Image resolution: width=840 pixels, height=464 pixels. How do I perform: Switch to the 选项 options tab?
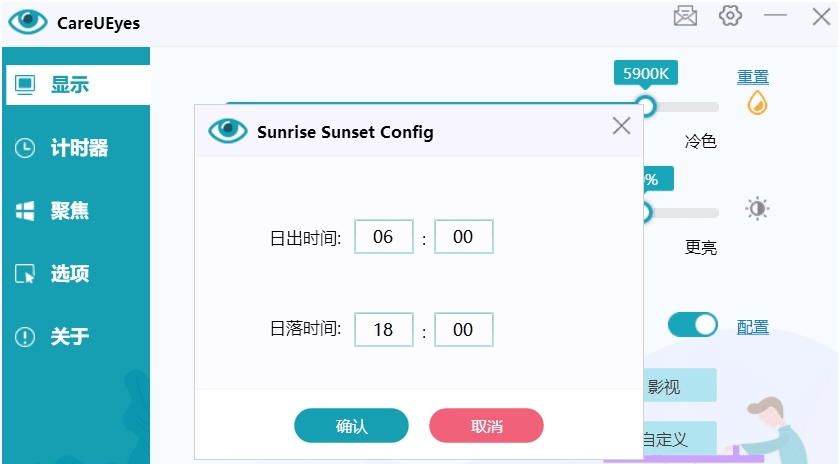[70, 274]
